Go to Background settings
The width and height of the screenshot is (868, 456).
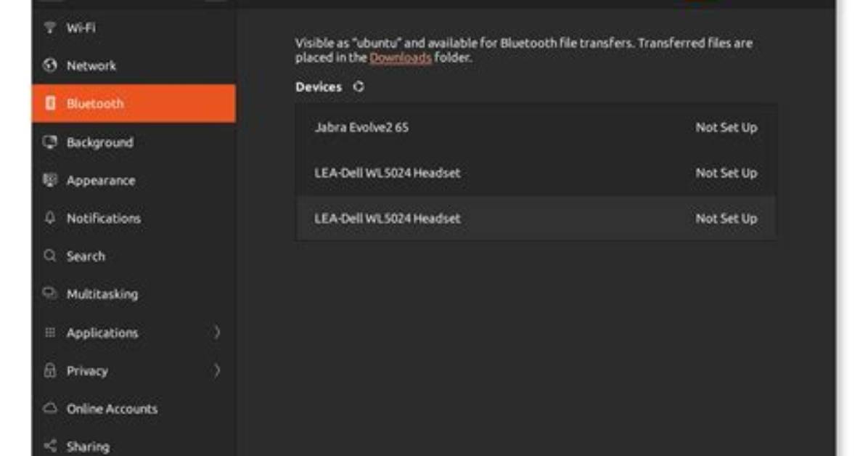pos(134,142)
